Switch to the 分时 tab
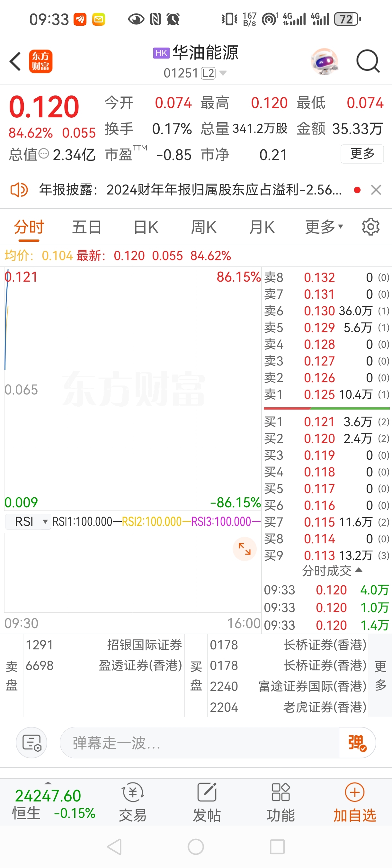Image resolution: width=392 pixels, height=868 pixels. [x=29, y=227]
